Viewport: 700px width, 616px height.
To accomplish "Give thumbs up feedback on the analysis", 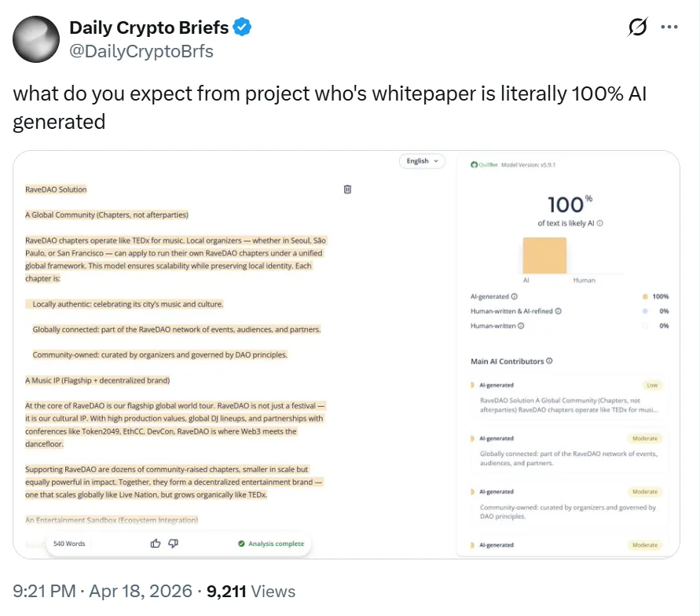I will click(155, 543).
